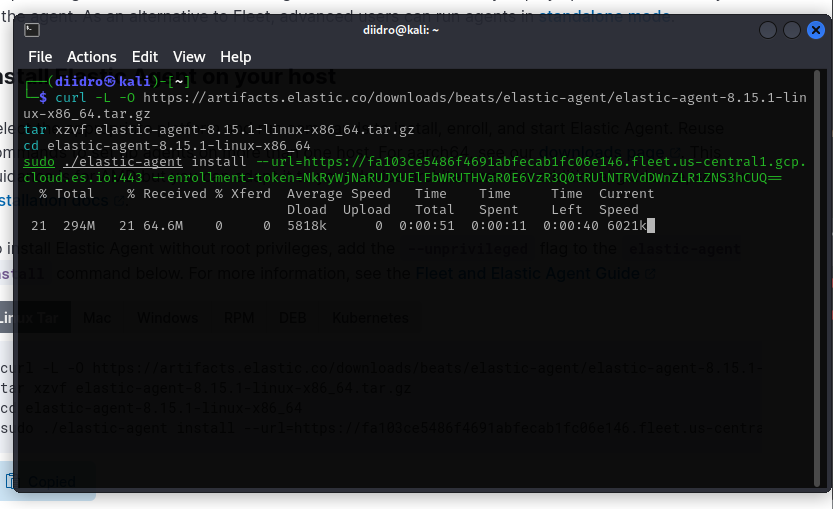Click the '(diidro㉿kali)' prompt text

(x=103, y=81)
